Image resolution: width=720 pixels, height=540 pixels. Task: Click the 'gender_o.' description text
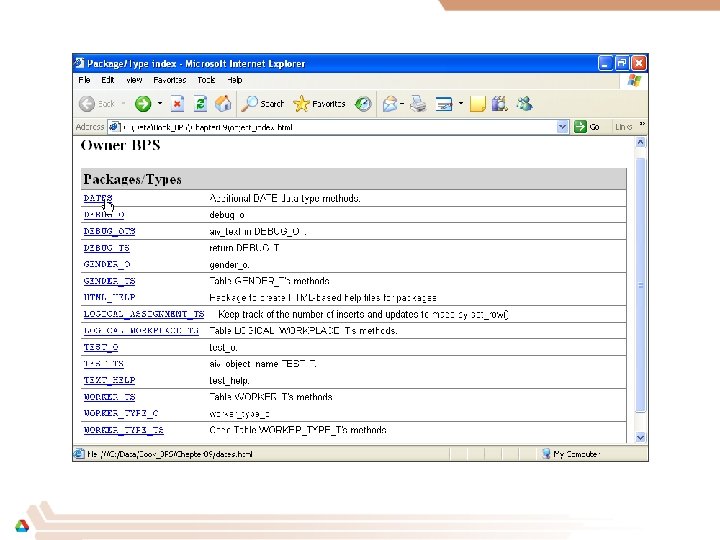(230, 265)
